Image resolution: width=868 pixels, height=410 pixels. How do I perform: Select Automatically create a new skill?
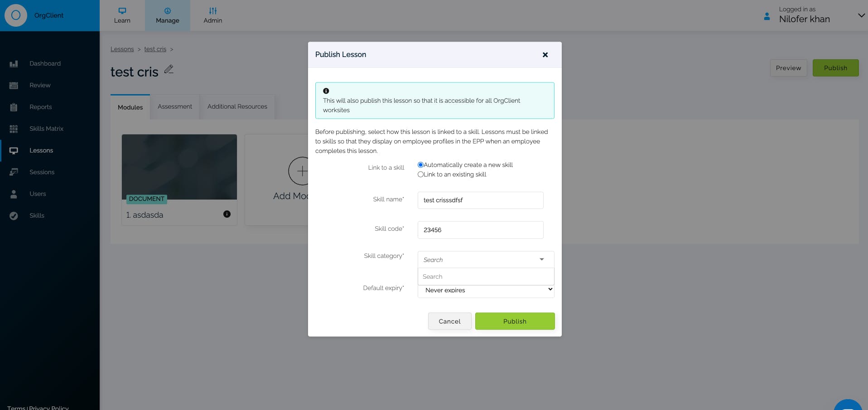tap(420, 165)
